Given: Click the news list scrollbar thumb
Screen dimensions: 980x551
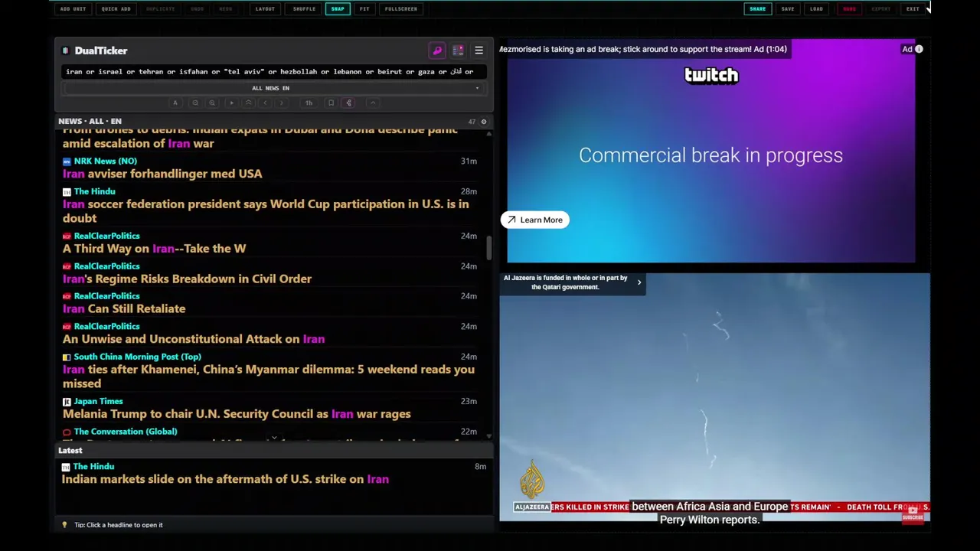Looking at the screenshot, I should (488, 249).
